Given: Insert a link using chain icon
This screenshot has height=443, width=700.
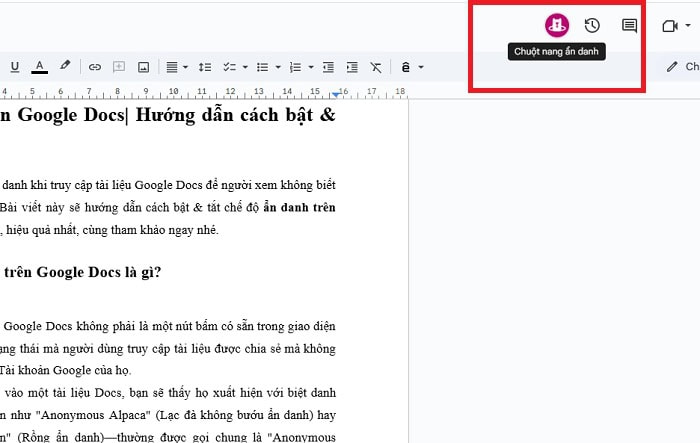Looking at the screenshot, I should (x=95, y=67).
